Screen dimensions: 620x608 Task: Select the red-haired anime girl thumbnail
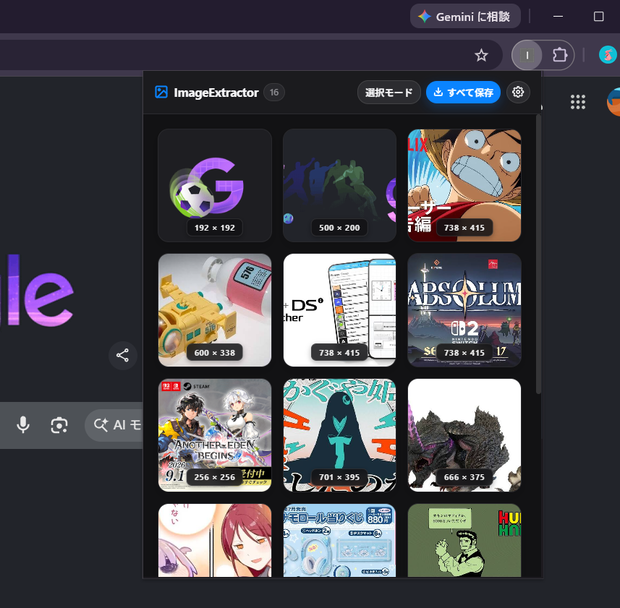click(215, 540)
